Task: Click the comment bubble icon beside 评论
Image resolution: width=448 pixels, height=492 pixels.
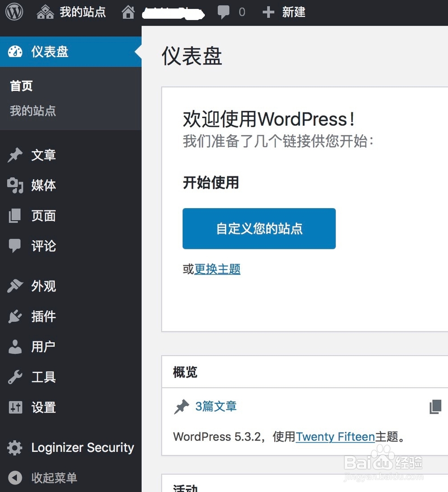Action: [x=15, y=246]
